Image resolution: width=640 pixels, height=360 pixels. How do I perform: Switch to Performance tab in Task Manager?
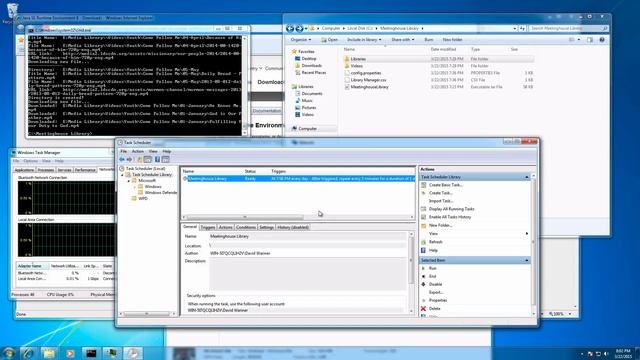coord(85,170)
